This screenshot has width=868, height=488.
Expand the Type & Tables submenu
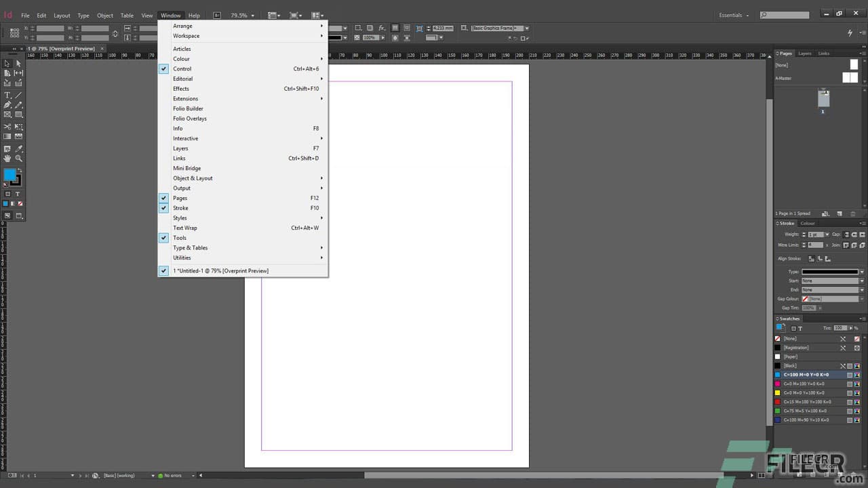pos(191,247)
